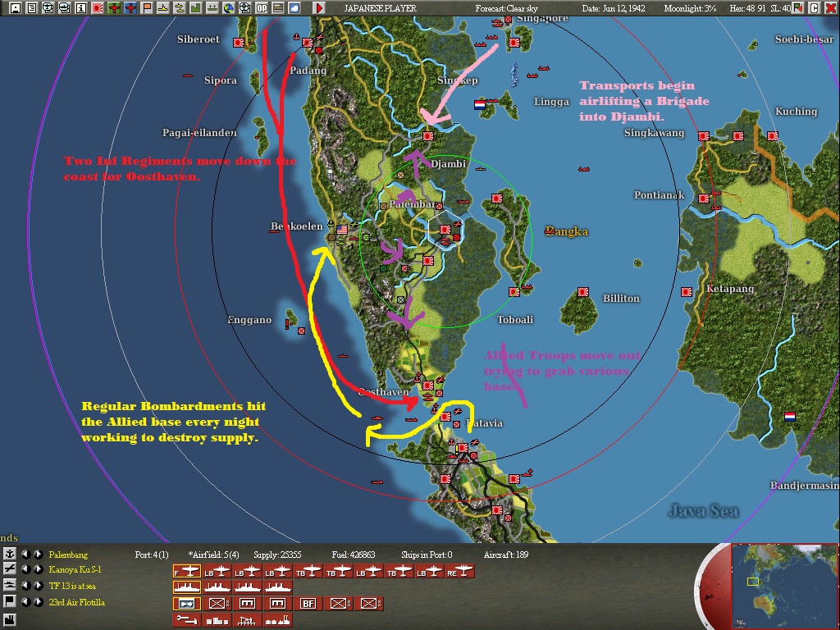This screenshot has width=840, height=630.
Task: Open the 23rd Air Flotilla unit link
Action: (76, 602)
